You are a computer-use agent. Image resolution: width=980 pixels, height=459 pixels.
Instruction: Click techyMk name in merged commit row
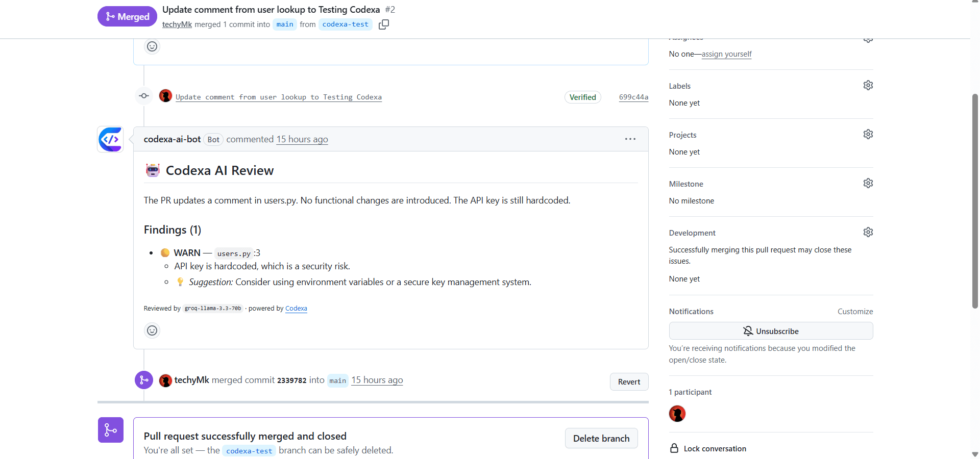[x=191, y=380]
